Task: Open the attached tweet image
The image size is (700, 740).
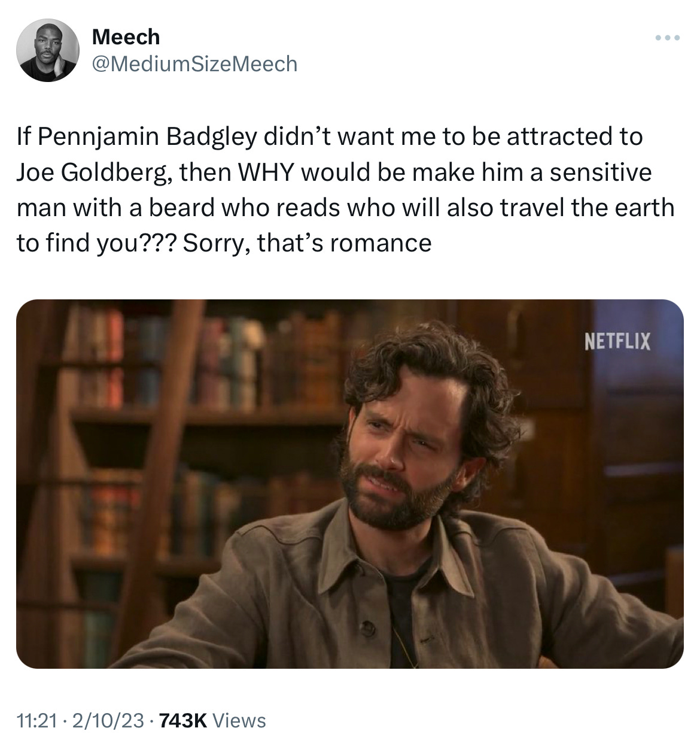Action: [x=349, y=484]
